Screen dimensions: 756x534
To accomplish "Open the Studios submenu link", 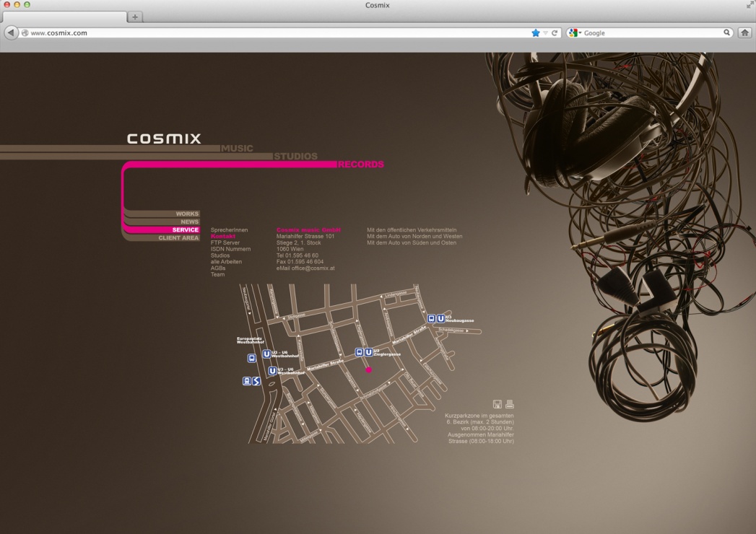I will pyautogui.click(x=220, y=255).
